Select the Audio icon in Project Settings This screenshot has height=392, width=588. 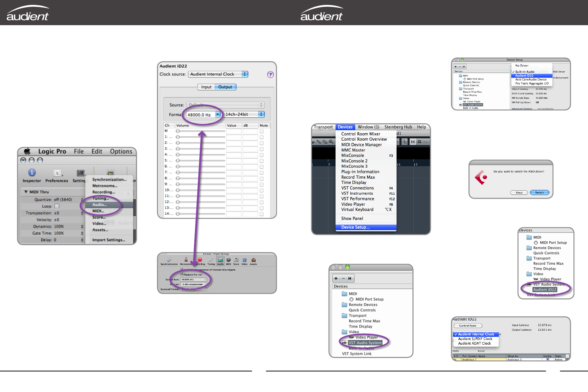[x=220, y=260]
